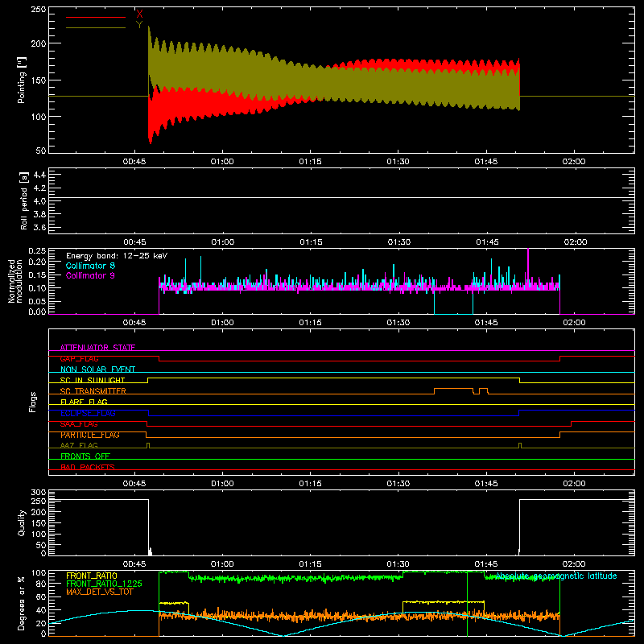644x644 pixels.
Task: Click the SAA_FLAG label
Action: 80,424
